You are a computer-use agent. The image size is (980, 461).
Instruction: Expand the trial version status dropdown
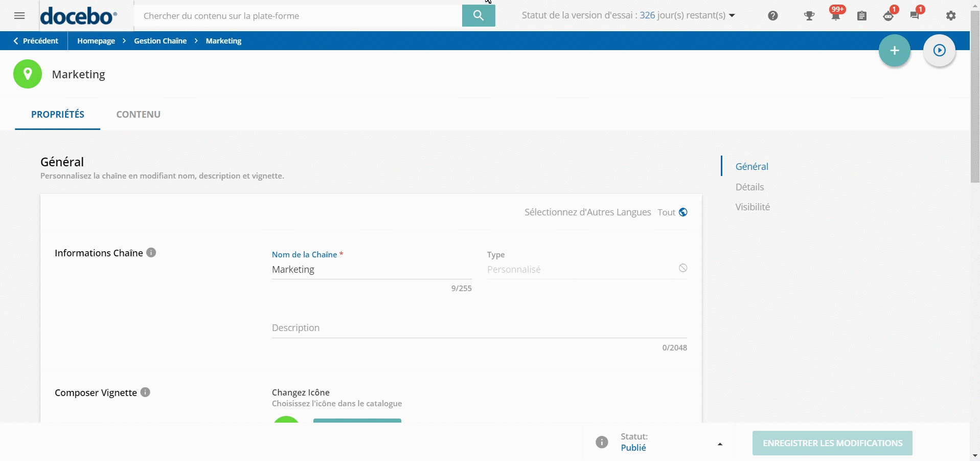732,16
